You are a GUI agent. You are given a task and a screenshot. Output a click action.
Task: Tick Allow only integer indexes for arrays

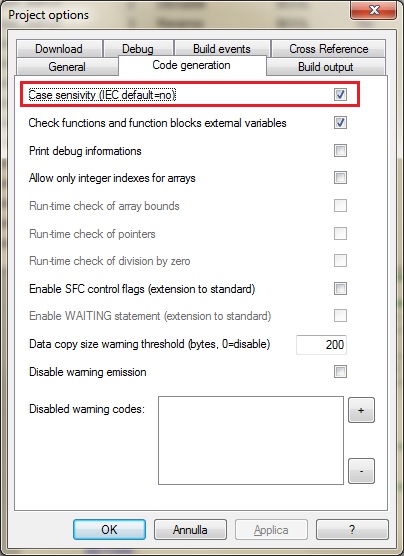(x=340, y=178)
